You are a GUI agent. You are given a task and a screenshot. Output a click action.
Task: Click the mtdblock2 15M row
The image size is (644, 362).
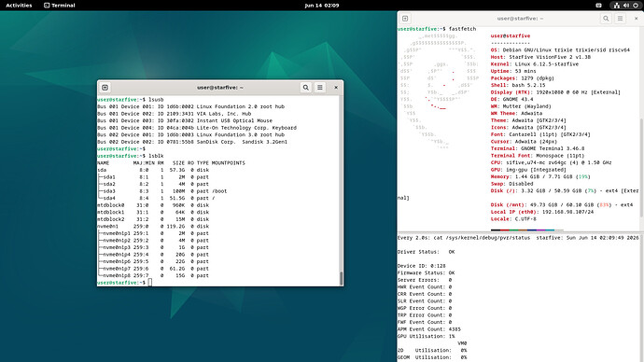click(153, 219)
